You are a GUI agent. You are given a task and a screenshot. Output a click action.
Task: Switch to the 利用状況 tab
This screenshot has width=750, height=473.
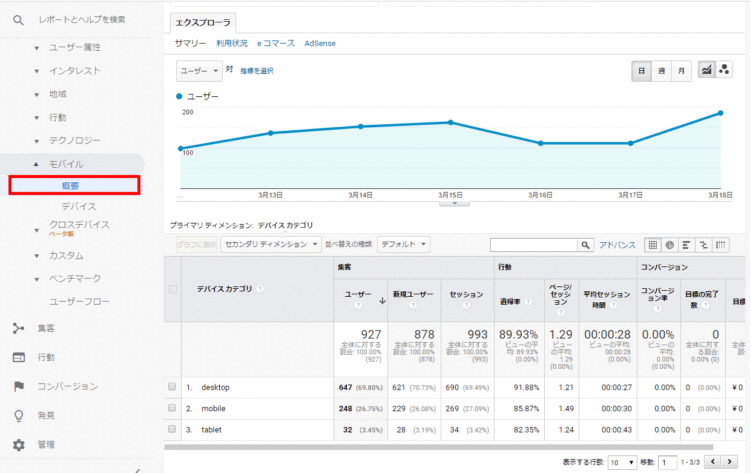click(x=231, y=44)
